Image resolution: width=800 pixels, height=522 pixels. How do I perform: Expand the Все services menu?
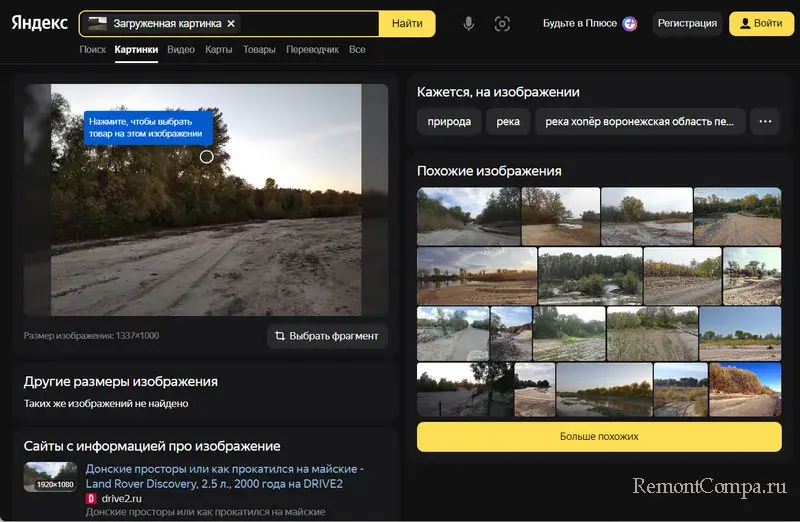357,49
